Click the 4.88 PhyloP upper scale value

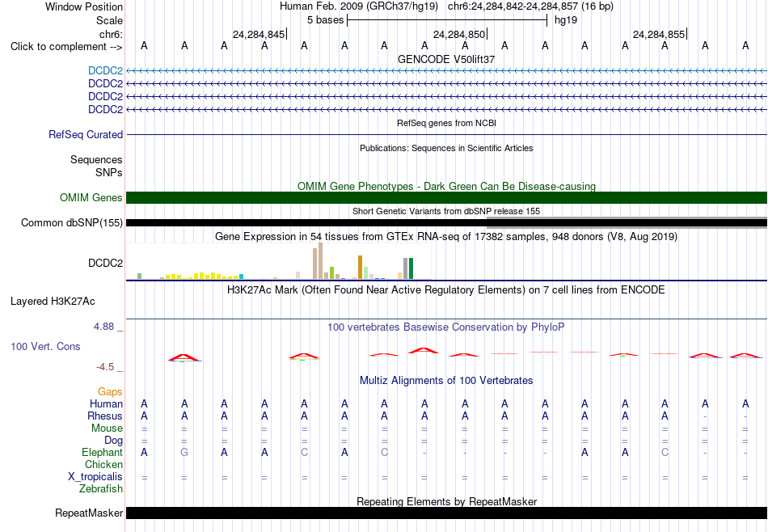[x=103, y=327]
